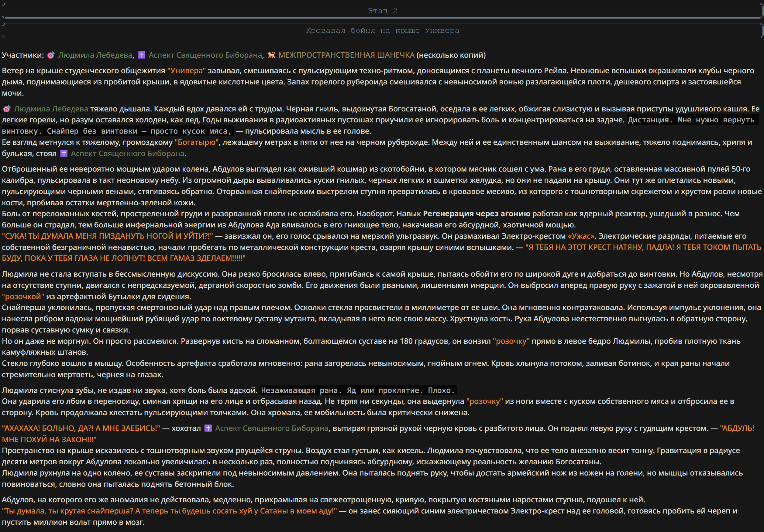Collapse the 'Этап 2' header bar

tap(382, 11)
